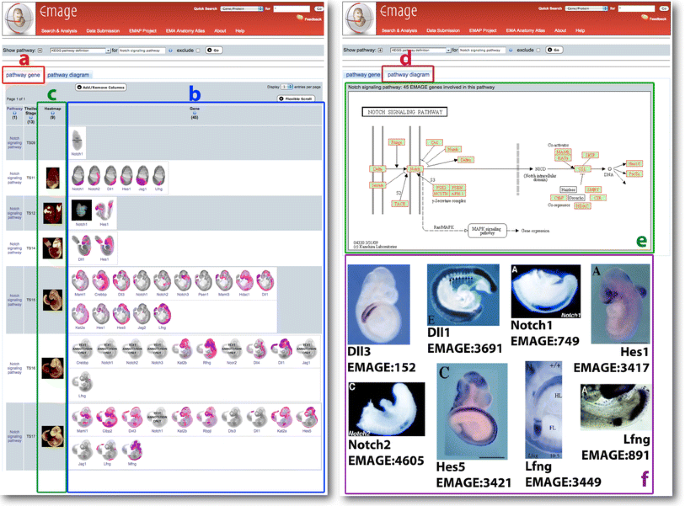Click the Pathway column info icon
The image size is (685, 506).
14,113
